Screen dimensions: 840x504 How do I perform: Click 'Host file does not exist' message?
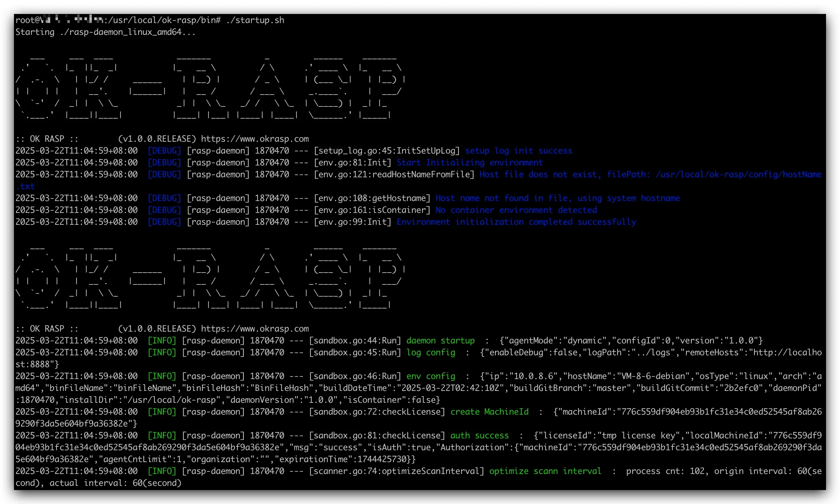click(540, 175)
